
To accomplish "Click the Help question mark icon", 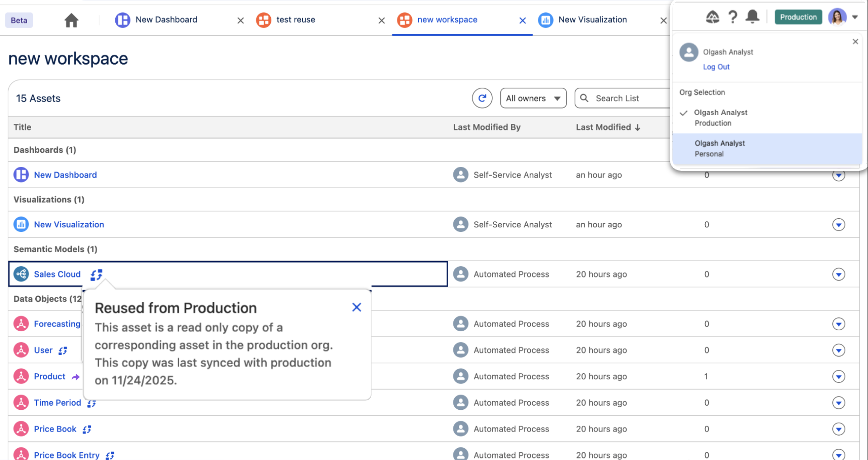I will pos(732,17).
